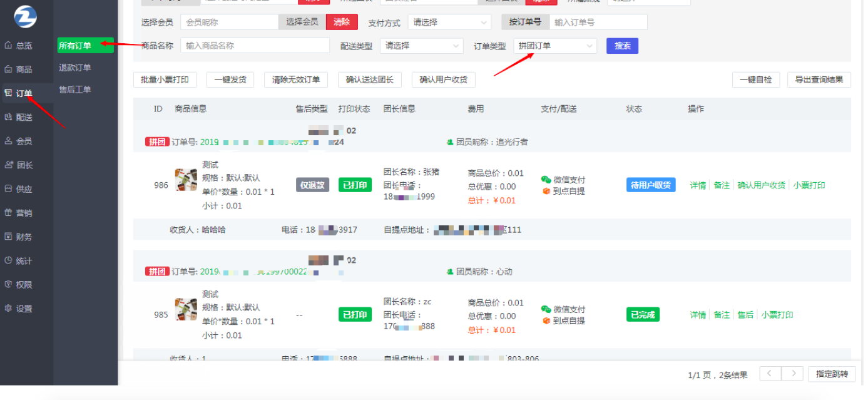Click the product thumbnail of order 985
This screenshot has height=400, width=868.
pos(186,309)
